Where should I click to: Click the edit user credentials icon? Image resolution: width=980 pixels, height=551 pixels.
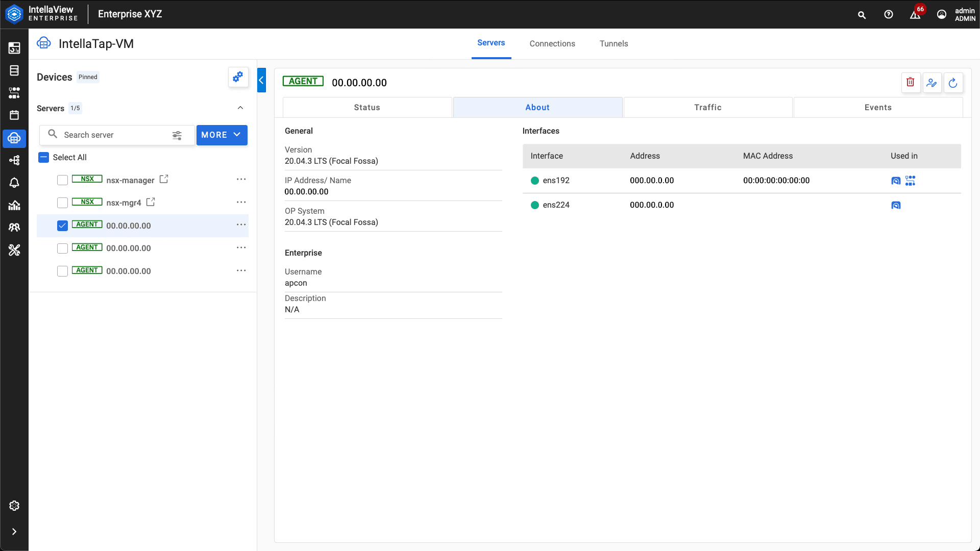(932, 83)
